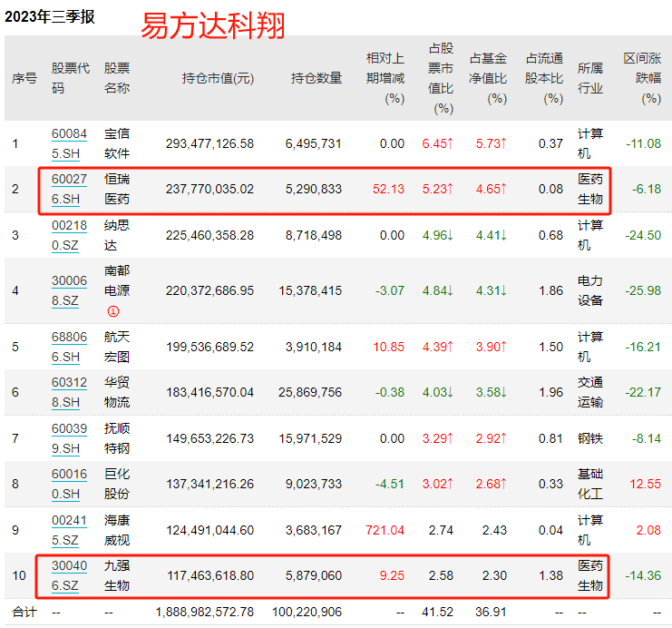Click the industry cell 基础化工

[590, 484]
